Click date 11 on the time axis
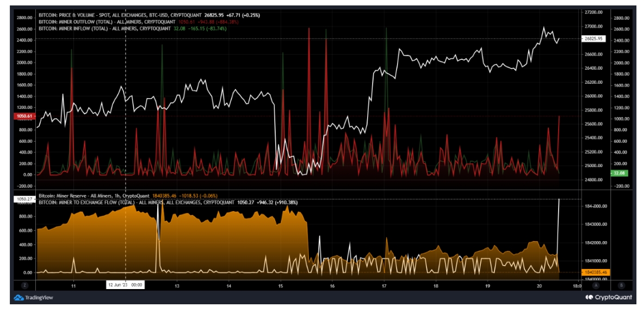Screen dimensions: 644x313 point(73,285)
